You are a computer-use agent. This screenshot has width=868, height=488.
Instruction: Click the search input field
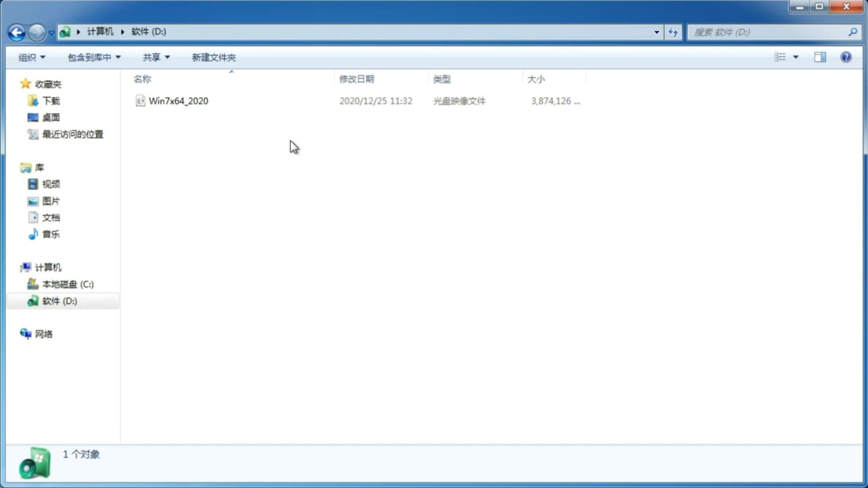coord(769,32)
